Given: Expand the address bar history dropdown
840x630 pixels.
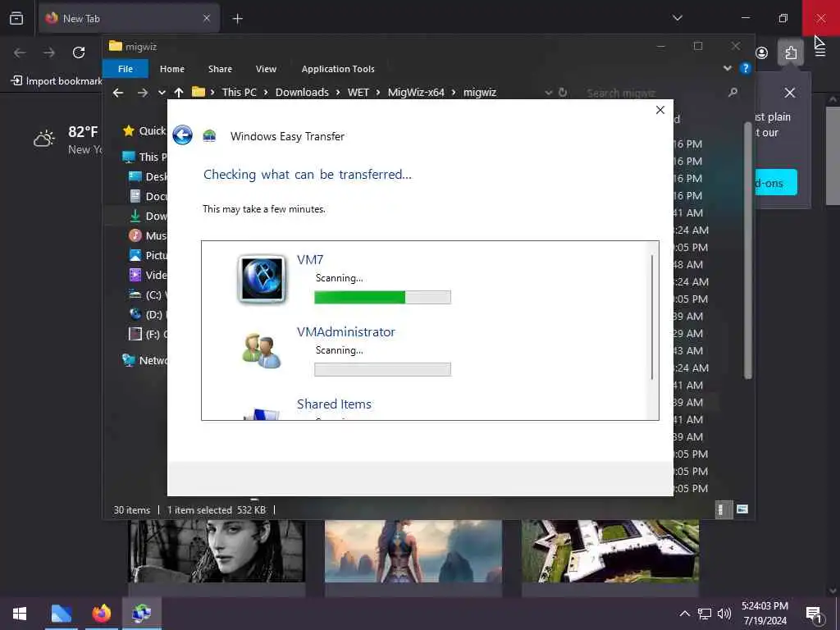Looking at the screenshot, I should (549, 93).
